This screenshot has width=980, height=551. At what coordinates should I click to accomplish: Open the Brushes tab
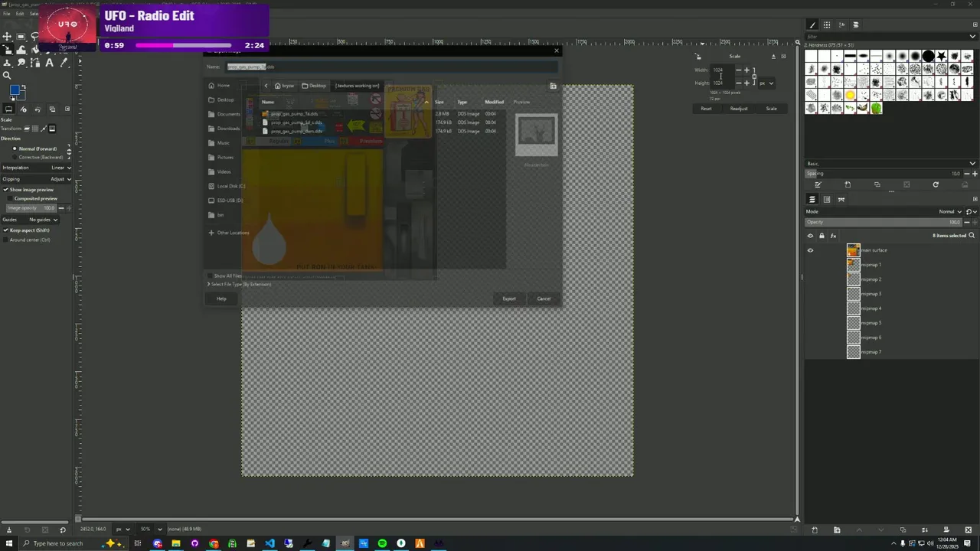(812, 24)
